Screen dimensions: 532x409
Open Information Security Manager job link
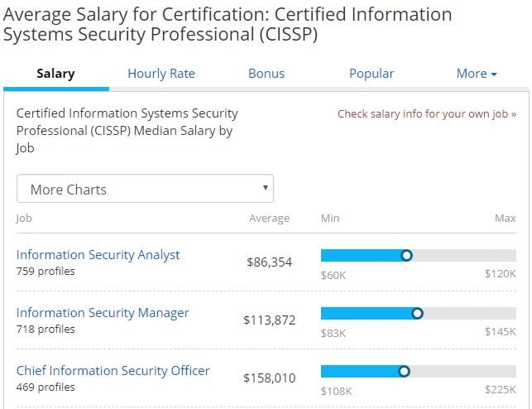point(103,313)
